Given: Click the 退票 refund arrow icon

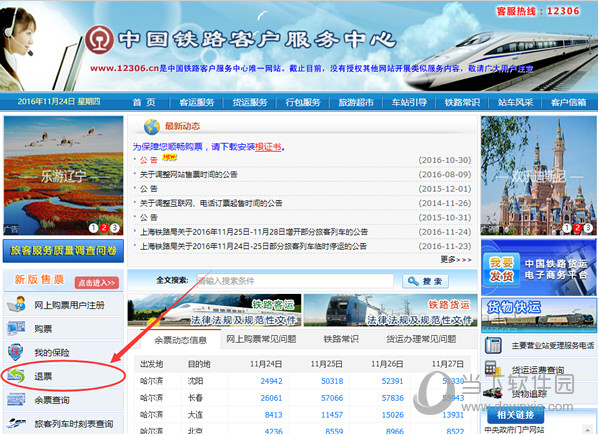Looking at the screenshot, I should tap(15, 376).
